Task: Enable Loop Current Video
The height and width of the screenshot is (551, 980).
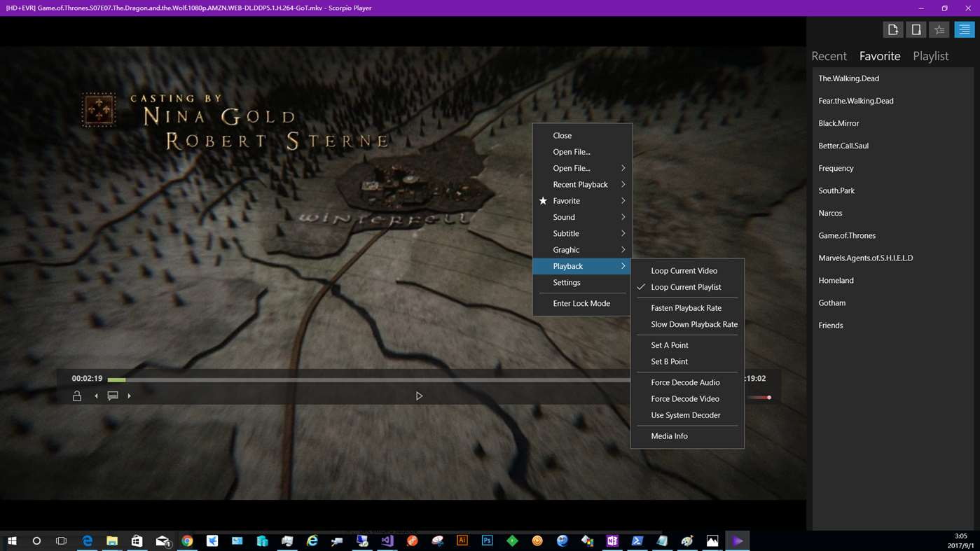Action: pos(687,271)
